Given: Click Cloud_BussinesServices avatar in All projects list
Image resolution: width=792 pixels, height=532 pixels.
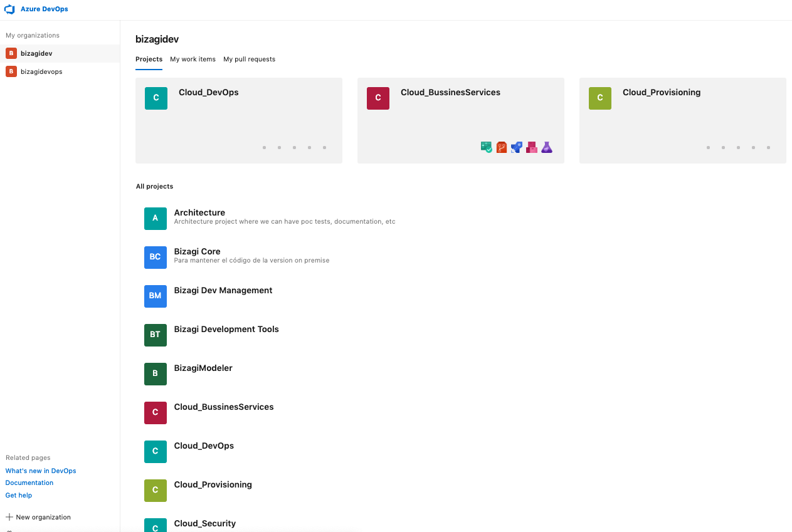Looking at the screenshot, I should [x=156, y=413].
